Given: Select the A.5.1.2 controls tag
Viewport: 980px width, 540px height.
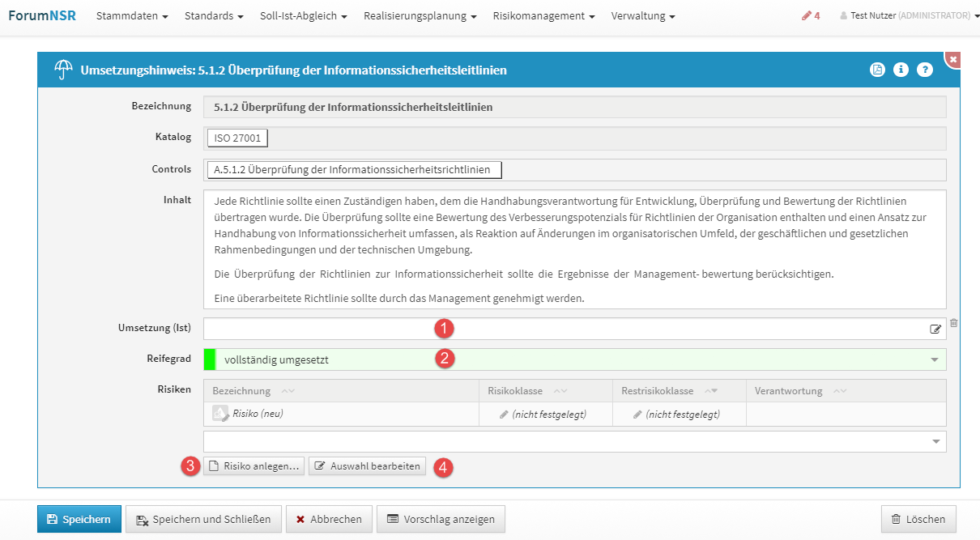Looking at the screenshot, I should tap(355, 170).
